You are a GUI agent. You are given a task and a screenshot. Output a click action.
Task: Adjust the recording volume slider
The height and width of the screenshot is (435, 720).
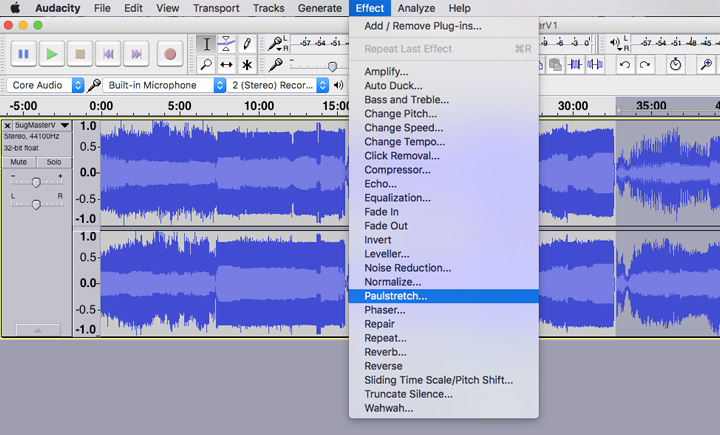(332, 67)
